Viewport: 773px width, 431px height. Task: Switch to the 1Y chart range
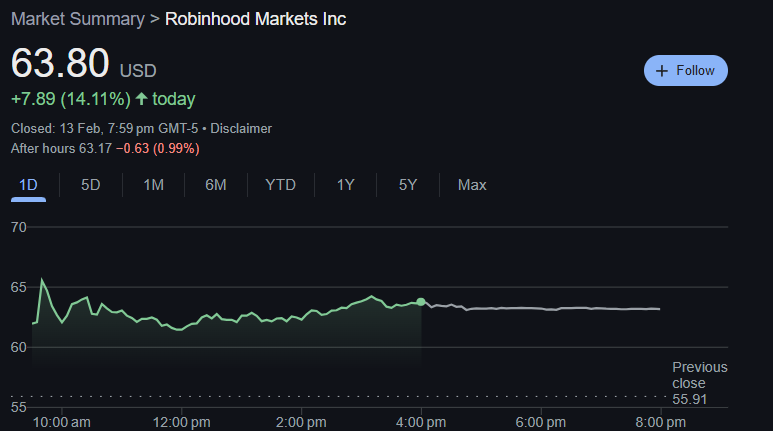pos(345,185)
